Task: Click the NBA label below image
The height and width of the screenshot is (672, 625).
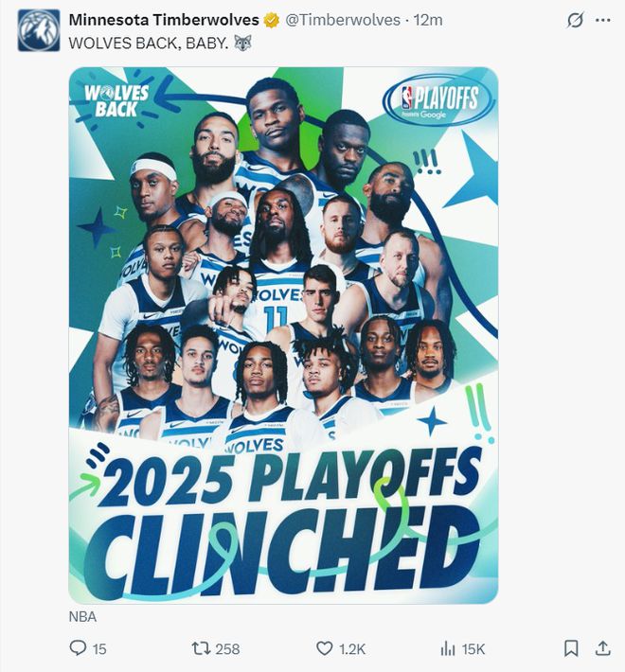Action: (82, 616)
